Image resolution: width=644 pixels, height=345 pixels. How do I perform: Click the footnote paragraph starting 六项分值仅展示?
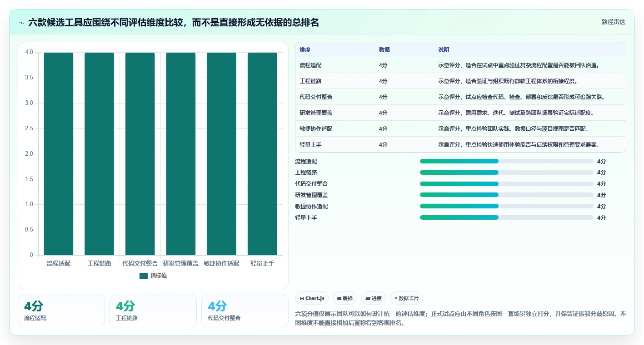460,319
